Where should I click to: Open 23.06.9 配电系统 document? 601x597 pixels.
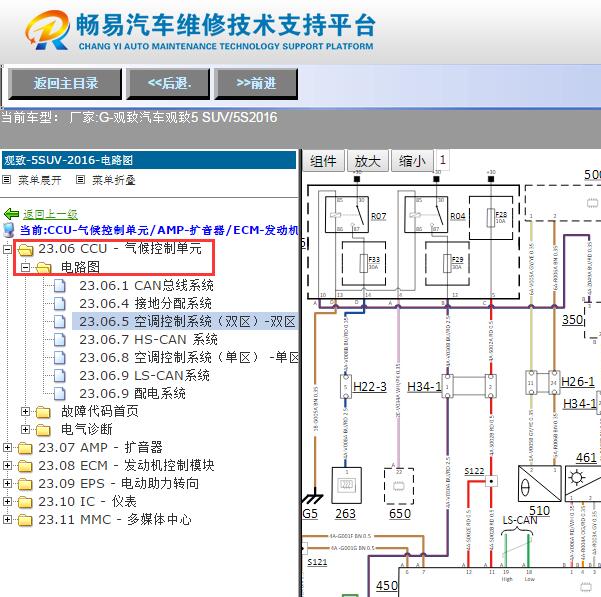[133, 394]
